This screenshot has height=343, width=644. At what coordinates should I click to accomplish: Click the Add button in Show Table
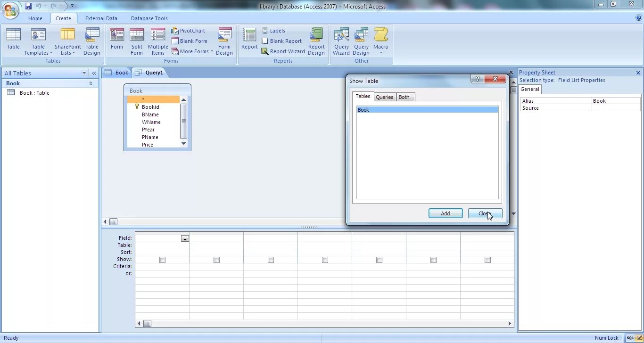446,213
